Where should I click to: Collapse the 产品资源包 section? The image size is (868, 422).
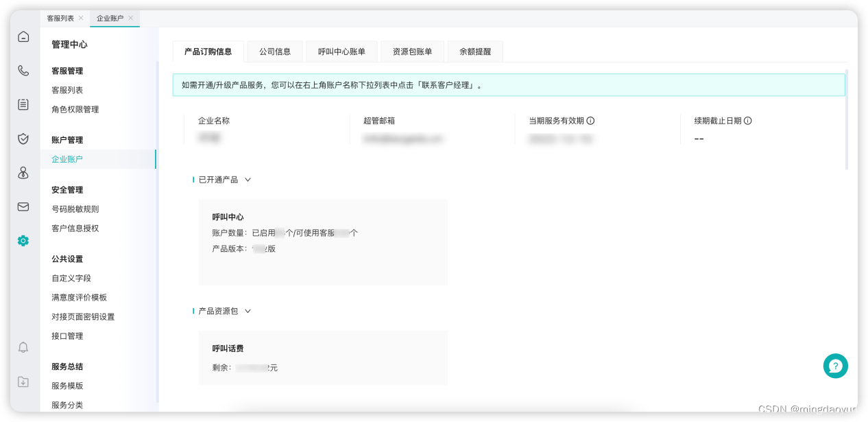coord(248,310)
